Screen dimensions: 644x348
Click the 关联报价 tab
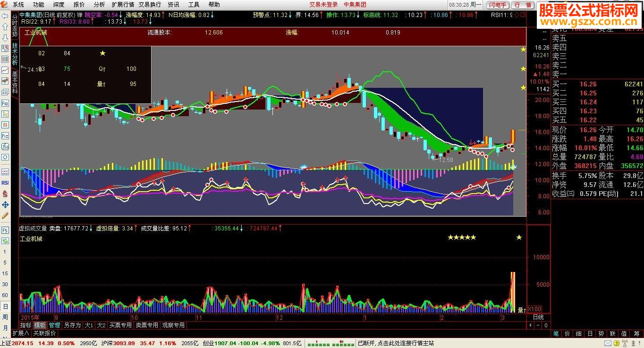[44, 333]
